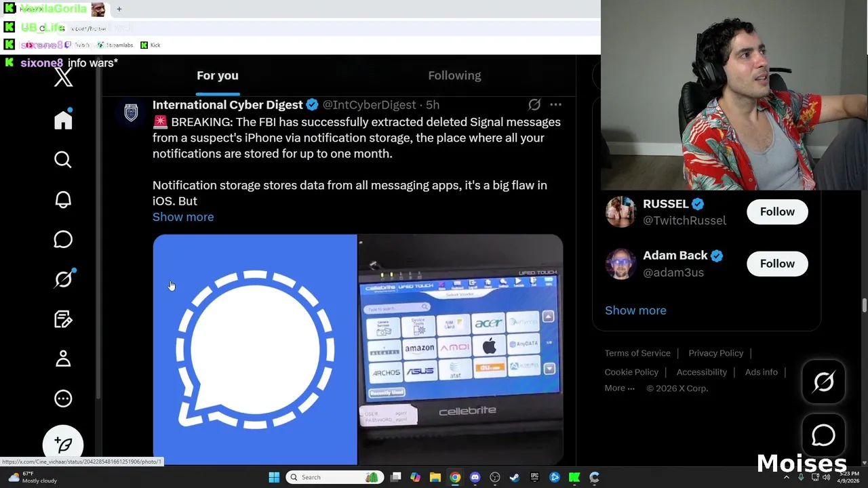Open the notepad-with-pencil icon in the X sidebar
This screenshot has width=868, height=488.
pyautogui.click(x=63, y=319)
